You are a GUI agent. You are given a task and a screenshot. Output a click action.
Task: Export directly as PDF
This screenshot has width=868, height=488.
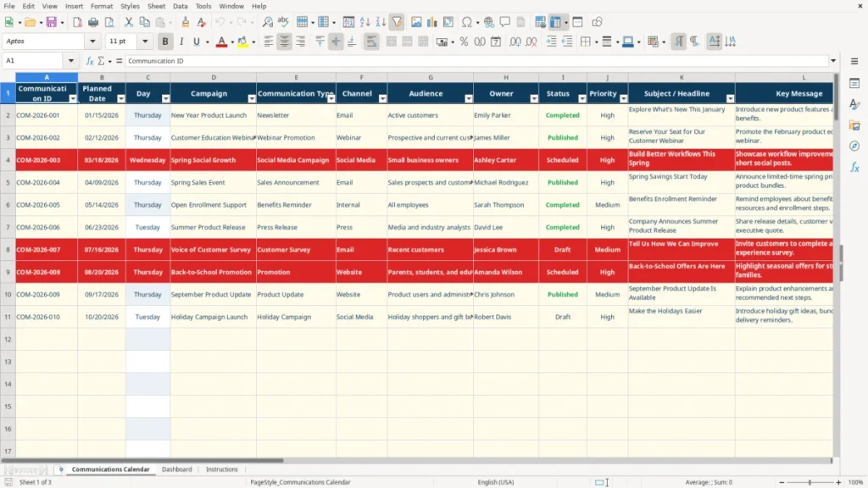point(77,22)
